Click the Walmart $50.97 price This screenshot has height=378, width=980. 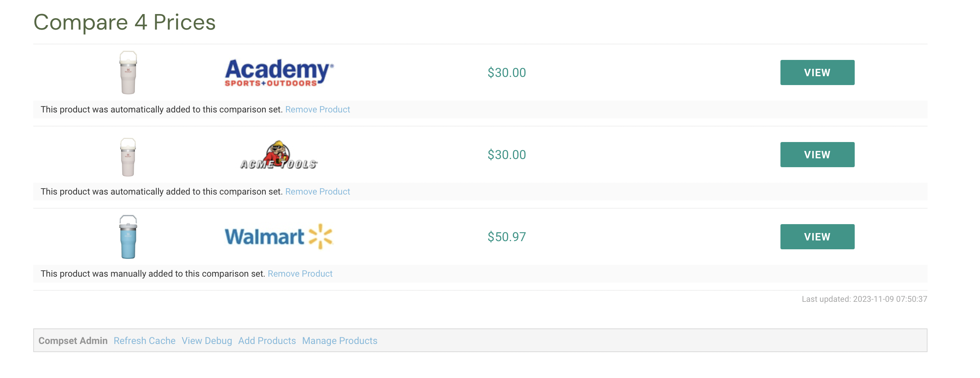click(507, 237)
